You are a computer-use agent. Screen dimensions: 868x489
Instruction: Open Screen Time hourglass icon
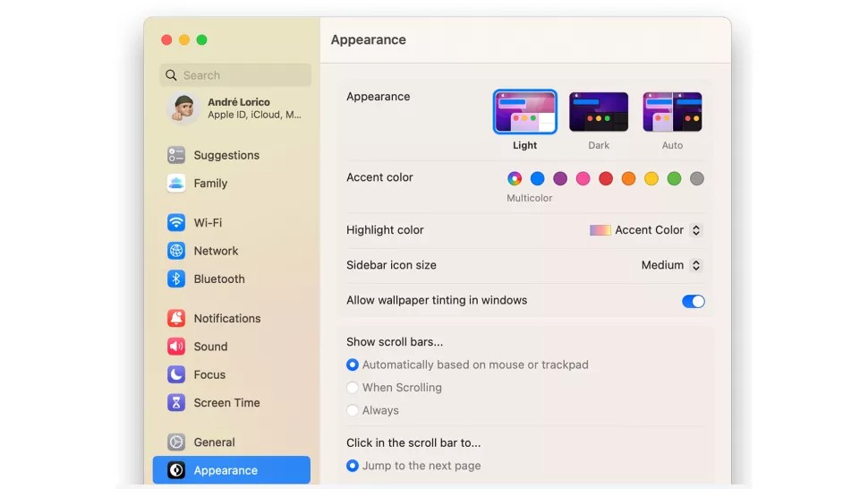tap(176, 403)
